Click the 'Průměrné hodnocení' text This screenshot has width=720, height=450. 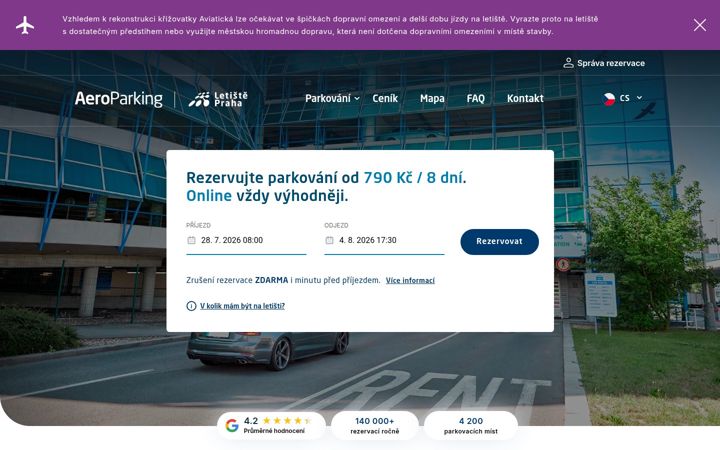click(274, 431)
